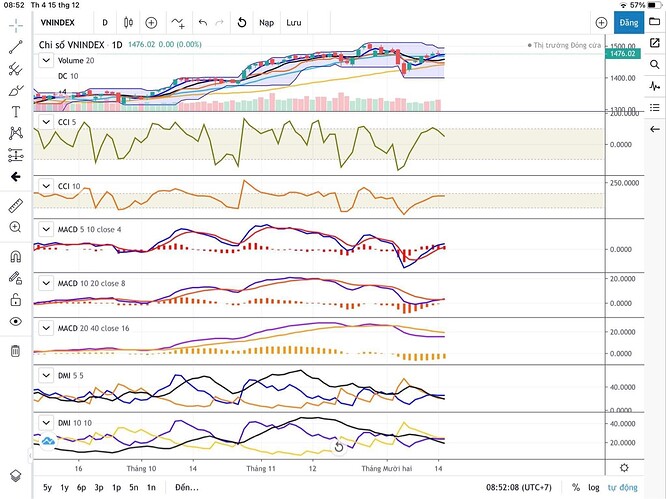Open chart settings gear icon
This screenshot has width=666, height=499.
tap(624, 468)
